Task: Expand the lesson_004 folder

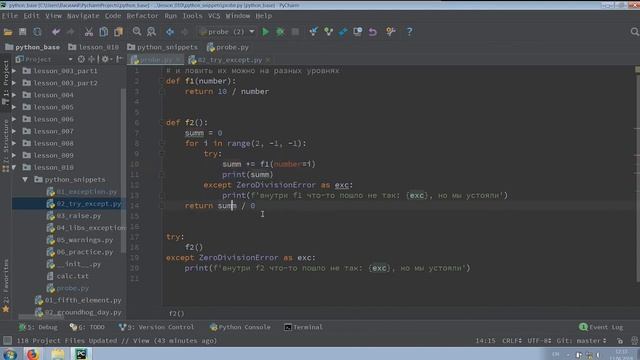Action: click(14, 95)
